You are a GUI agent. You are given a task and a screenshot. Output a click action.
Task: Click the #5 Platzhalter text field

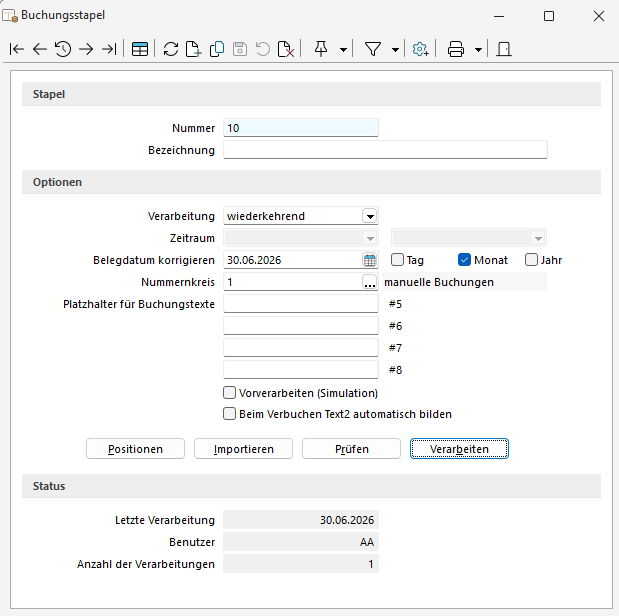point(301,304)
